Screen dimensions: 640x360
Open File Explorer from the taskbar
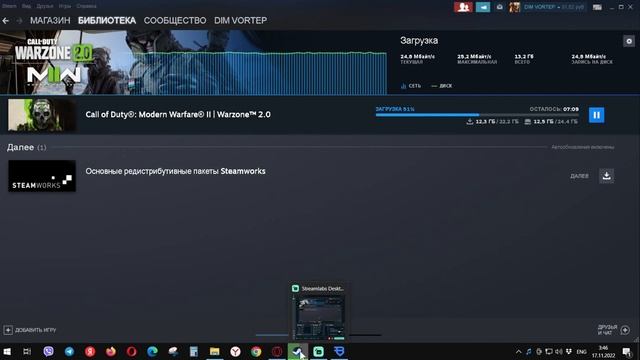215,352
